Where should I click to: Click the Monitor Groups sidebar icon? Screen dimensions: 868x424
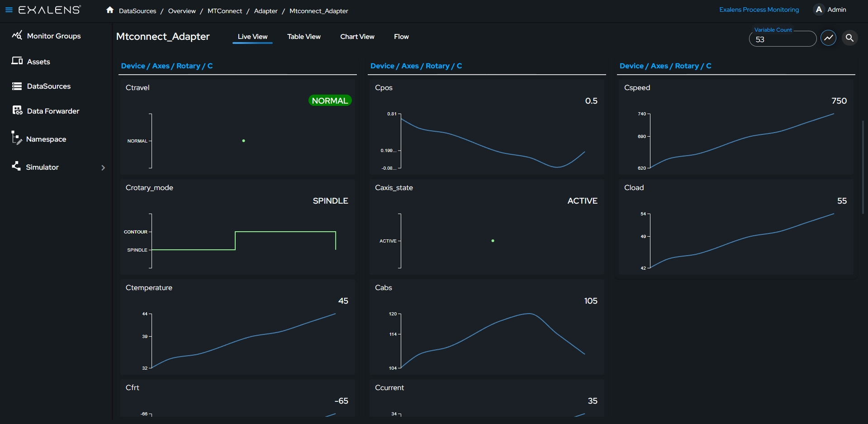pyautogui.click(x=17, y=35)
